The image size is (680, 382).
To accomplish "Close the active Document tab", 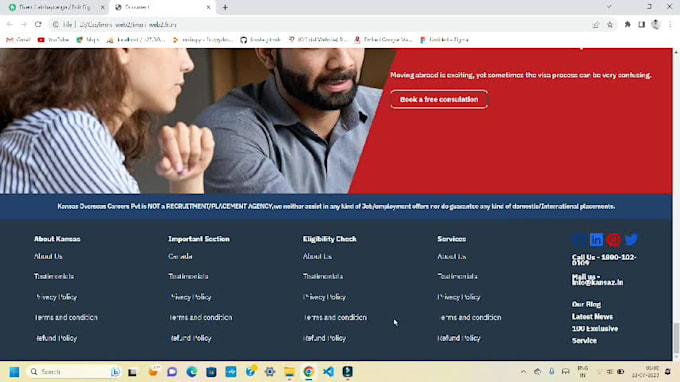I will tap(208, 7).
